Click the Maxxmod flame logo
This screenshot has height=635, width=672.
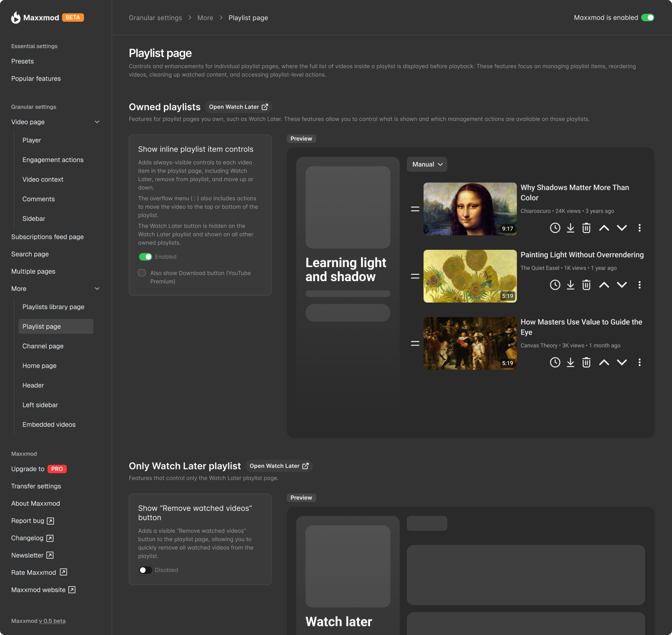click(15, 18)
